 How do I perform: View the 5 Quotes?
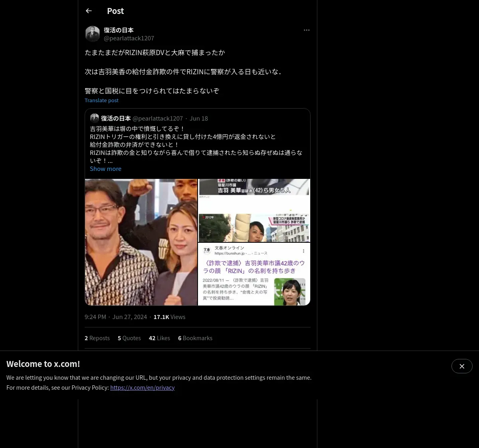129,338
